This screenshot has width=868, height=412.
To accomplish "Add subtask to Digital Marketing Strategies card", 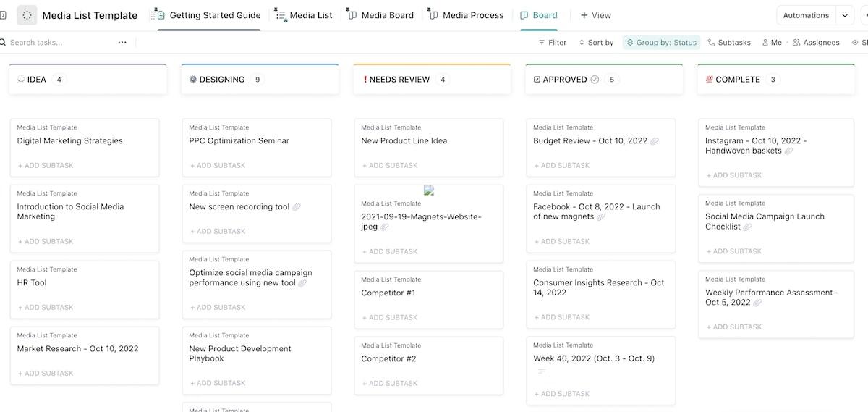I will coord(49,166).
